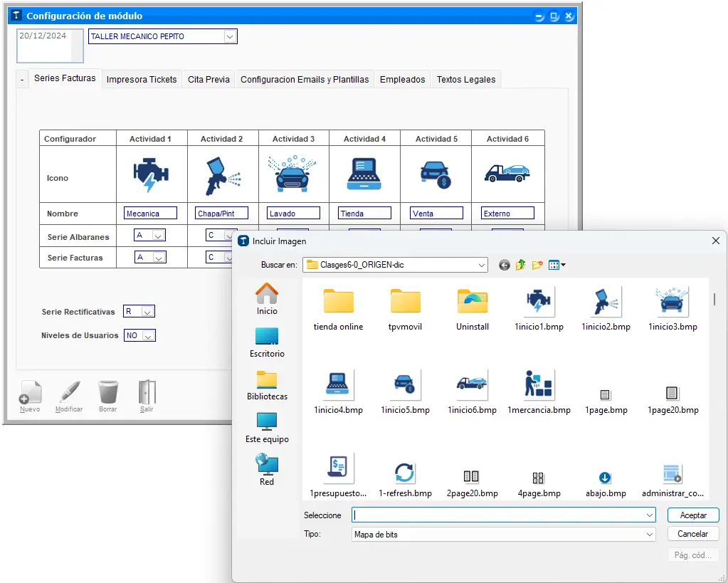Click the Borrar trash can icon
728x583 pixels.
click(108, 393)
